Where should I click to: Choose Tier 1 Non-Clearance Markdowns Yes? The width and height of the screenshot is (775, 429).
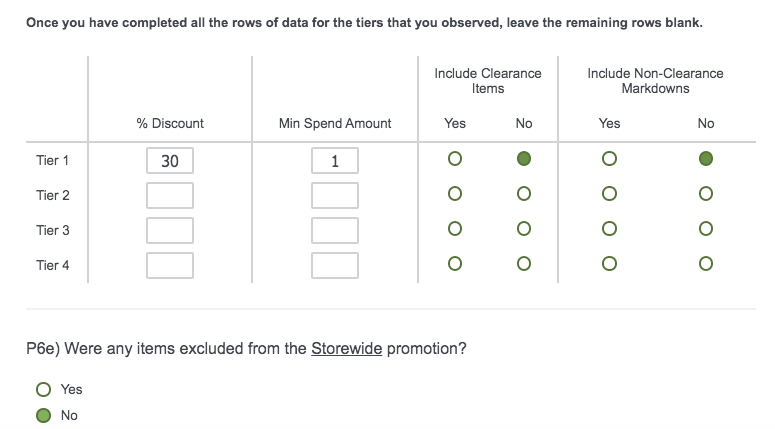click(609, 159)
